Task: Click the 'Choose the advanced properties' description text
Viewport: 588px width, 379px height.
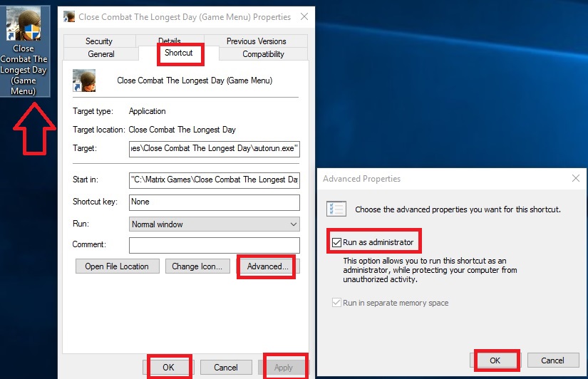Action: click(x=458, y=209)
